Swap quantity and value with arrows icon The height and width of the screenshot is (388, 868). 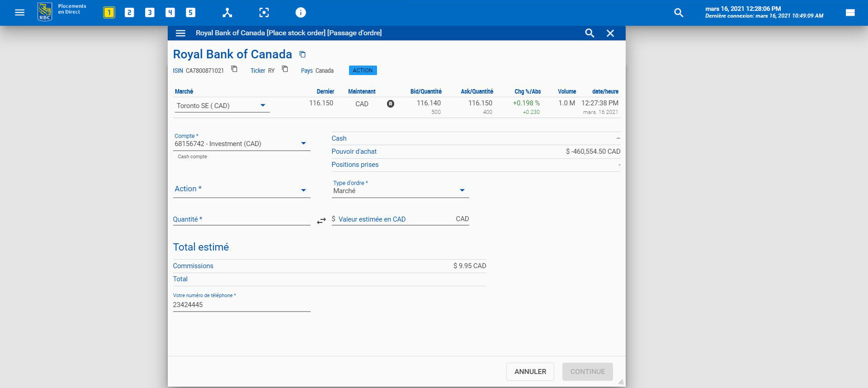pos(321,221)
